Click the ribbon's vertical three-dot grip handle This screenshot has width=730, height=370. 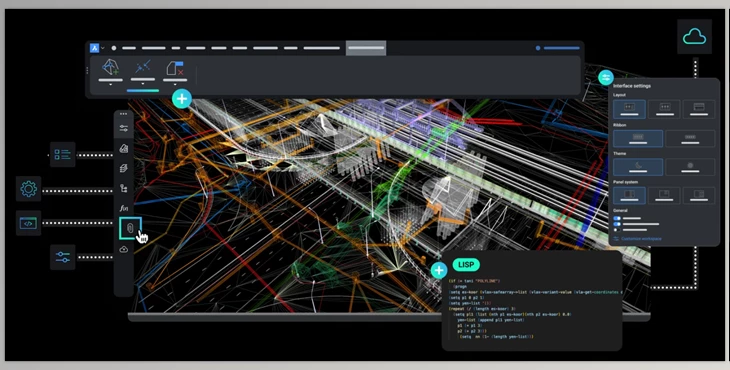(x=88, y=70)
